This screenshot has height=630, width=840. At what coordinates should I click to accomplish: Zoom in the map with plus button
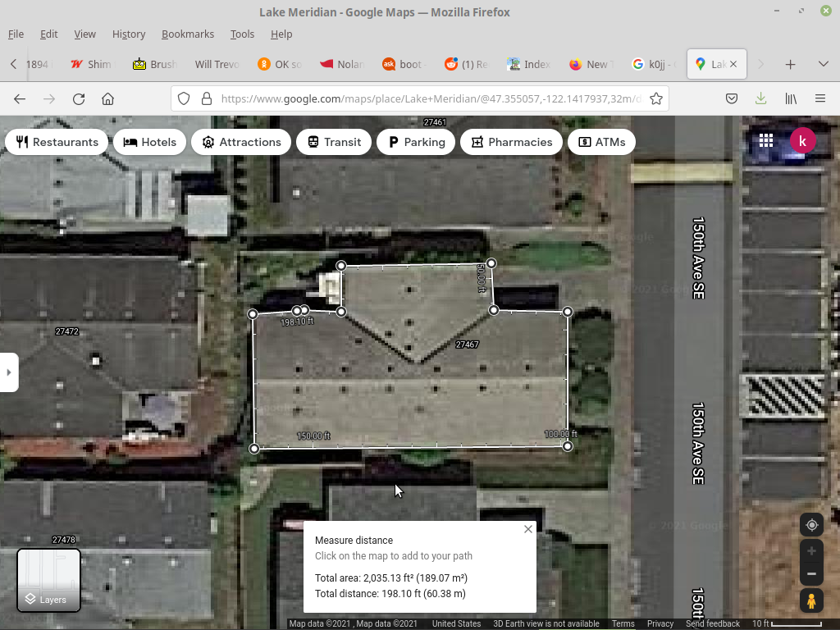coord(811,551)
